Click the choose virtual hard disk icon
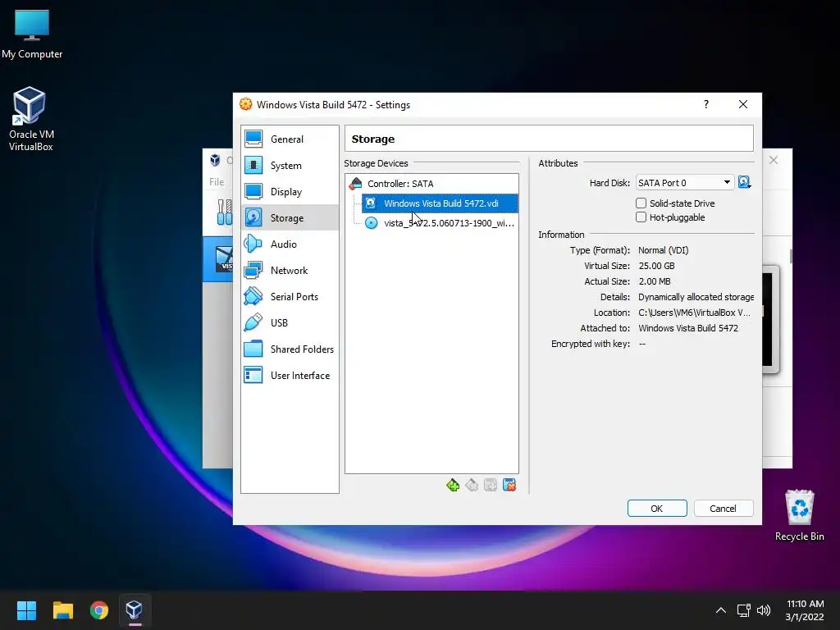Image resolution: width=840 pixels, height=630 pixels. coord(744,183)
